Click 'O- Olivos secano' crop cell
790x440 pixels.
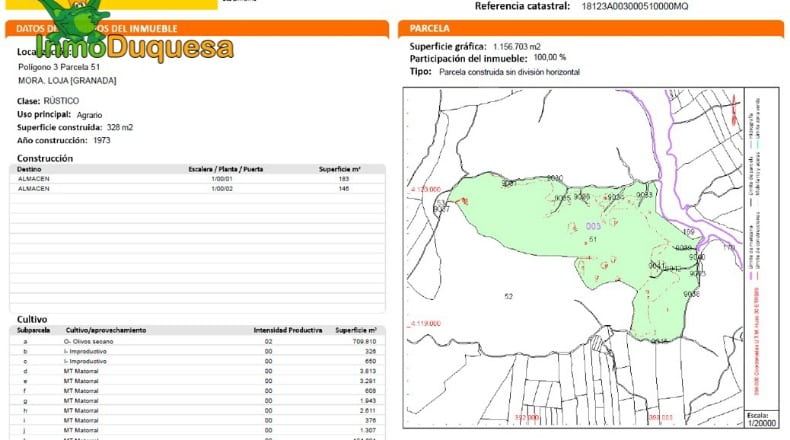click(89, 342)
